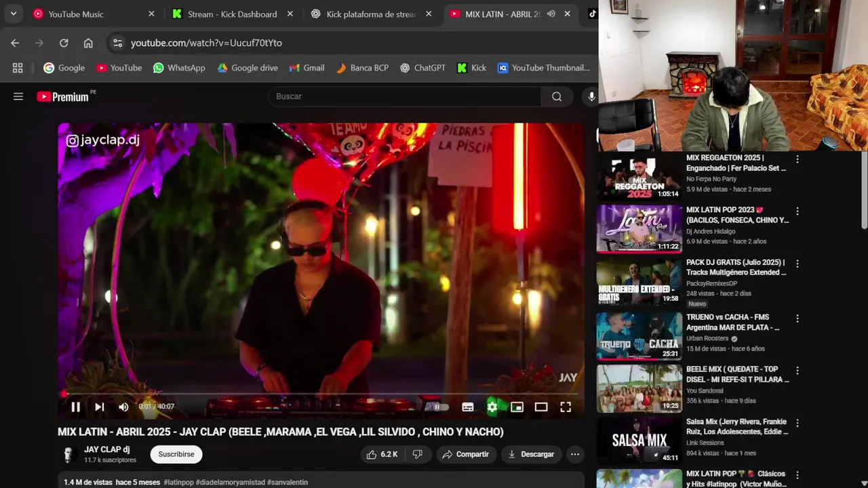This screenshot has height=488, width=868.
Task: Open options for MIX REGGAETON 2025 video
Action: coord(797,159)
